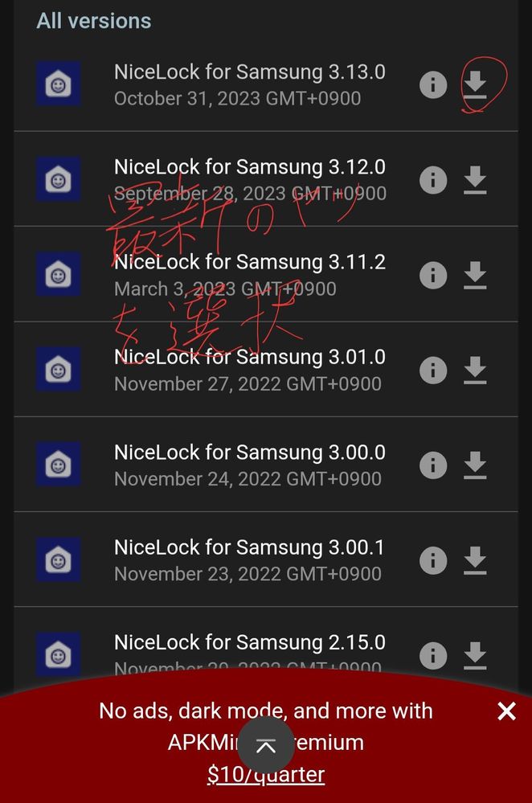Close the APKMirror Premium banner
Viewport: 532px width, 803px height.
(506, 711)
